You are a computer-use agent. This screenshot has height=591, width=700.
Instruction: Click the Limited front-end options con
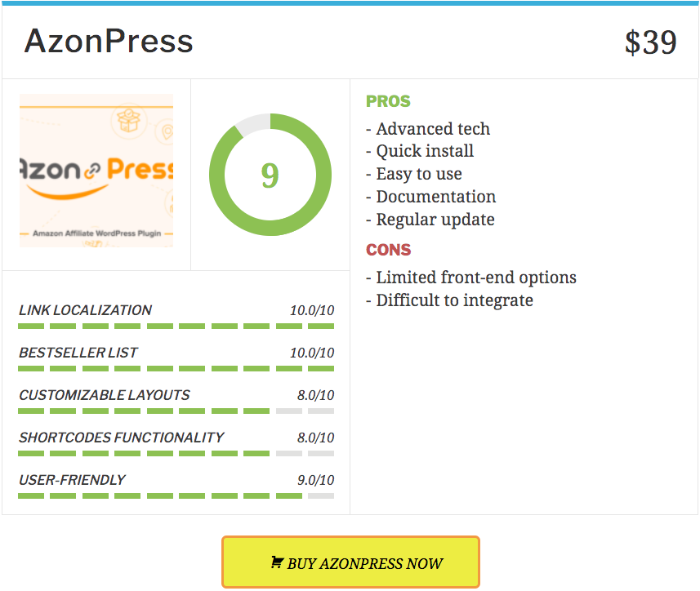point(471,278)
